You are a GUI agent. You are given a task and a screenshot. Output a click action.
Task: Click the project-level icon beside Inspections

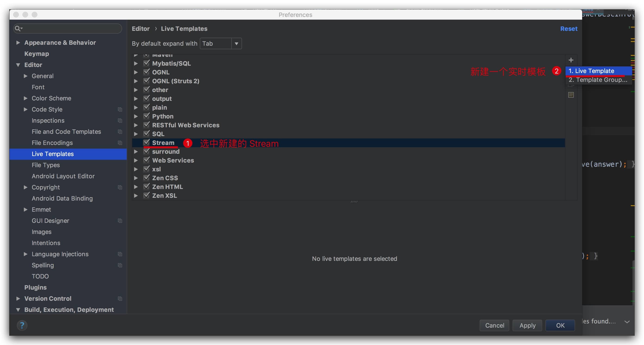[120, 121]
